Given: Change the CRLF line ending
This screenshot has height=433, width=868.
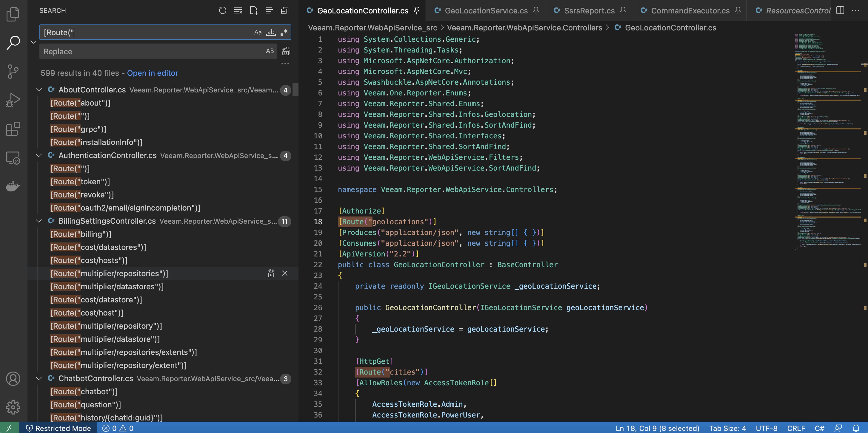Looking at the screenshot, I should click(x=796, y=428).
